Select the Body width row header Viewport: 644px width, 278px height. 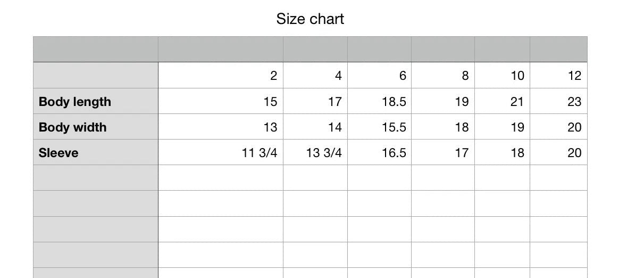[x=96, y=127]
